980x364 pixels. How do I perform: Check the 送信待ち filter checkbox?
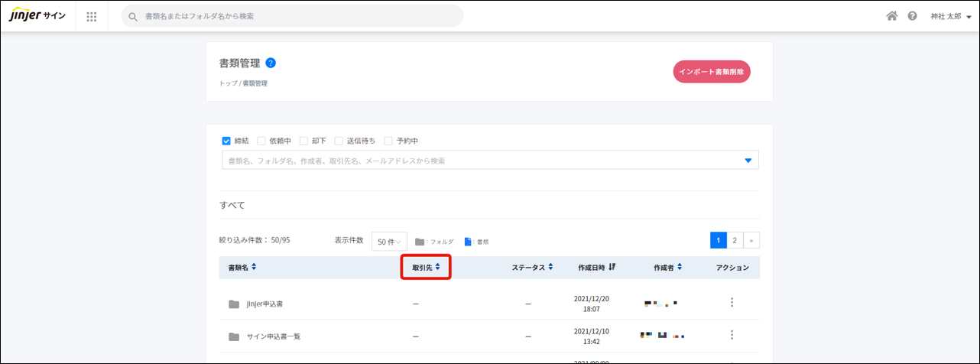click(339, 141)
